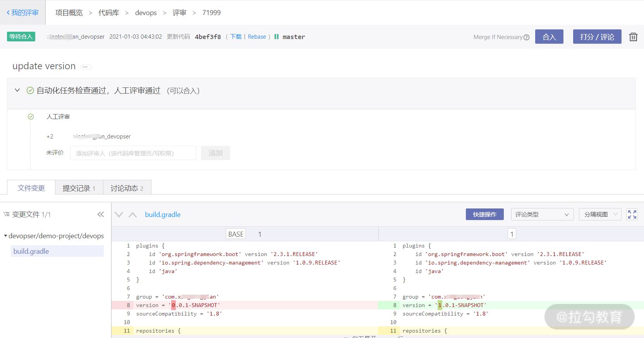Click the branch icon before master
This screenshot has height=338, width=644.
click(276, 37)
